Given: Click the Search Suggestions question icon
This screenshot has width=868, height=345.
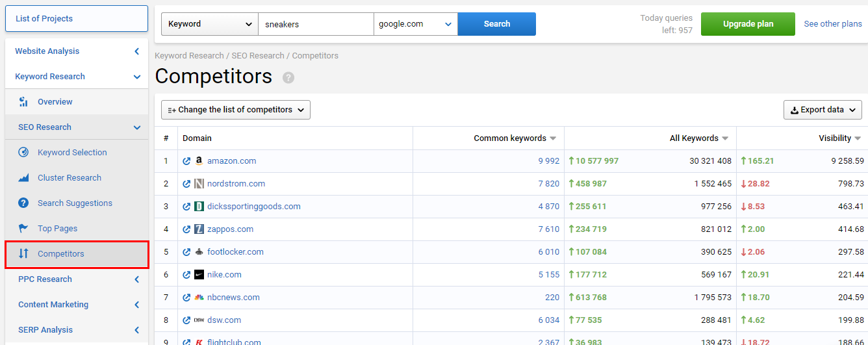Looking at the screenshot, I should (x=23, y=203).
